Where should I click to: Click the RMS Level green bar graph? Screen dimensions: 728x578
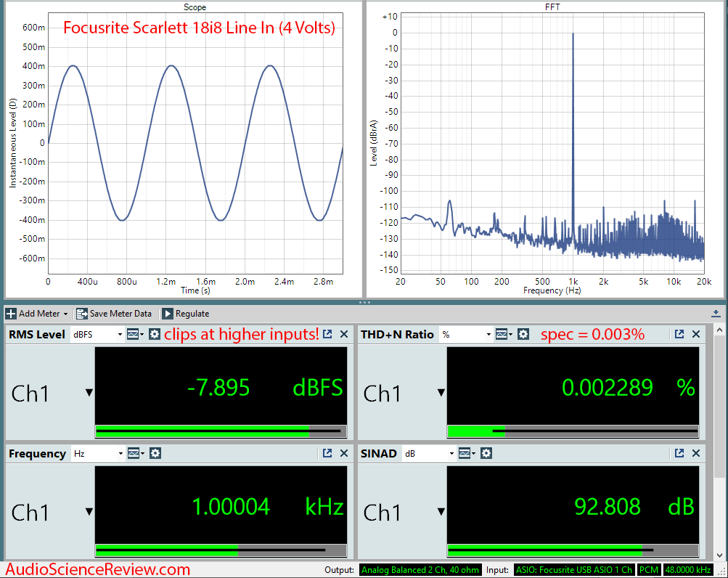point(221,431)
